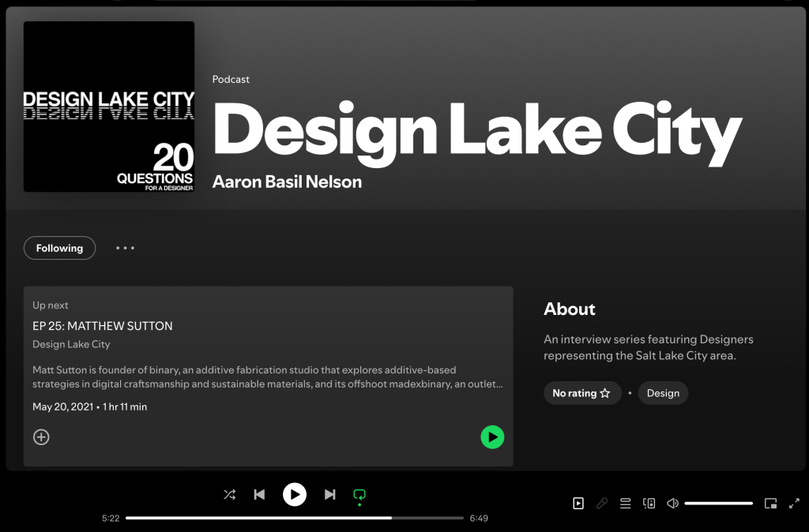The image size is (809, 532).
Task: Unfollow podcast via Following button
Action: pos(59,248)
